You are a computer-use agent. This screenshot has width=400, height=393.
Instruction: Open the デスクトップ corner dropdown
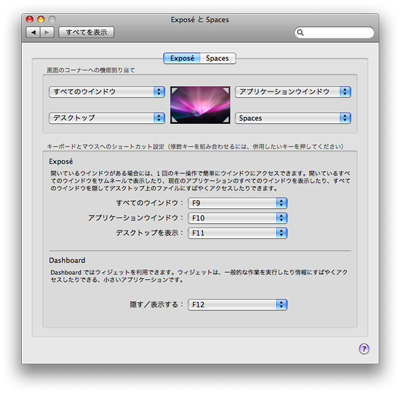(x=107, y=118)
